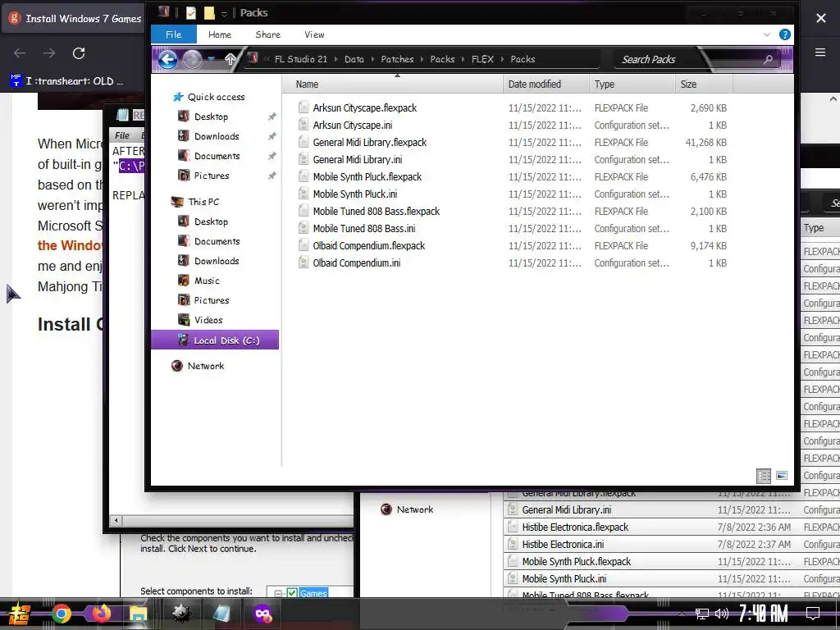Screen dimensions: 840x630
Task: Open Network in the back Explorer window
Action: point(414,509)
